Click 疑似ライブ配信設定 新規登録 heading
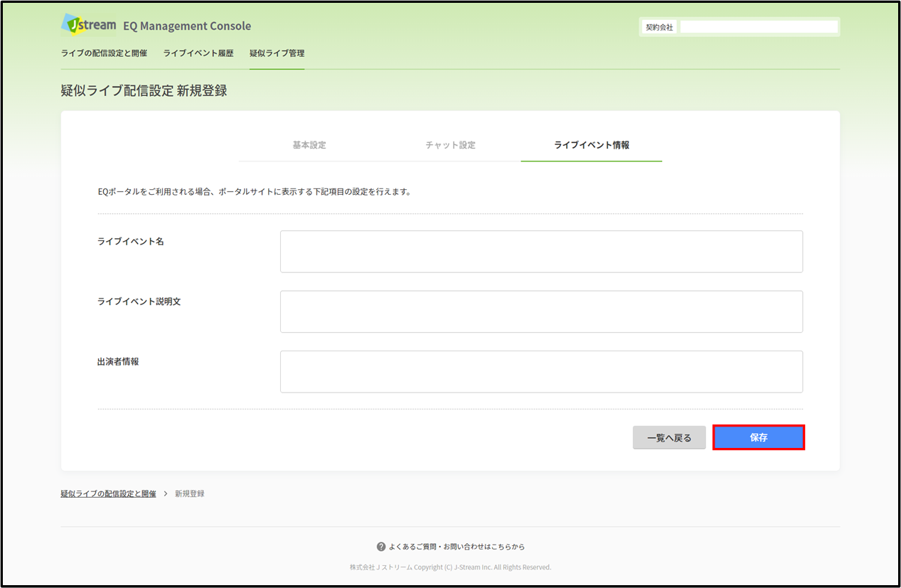 click(x=144, y=91)
